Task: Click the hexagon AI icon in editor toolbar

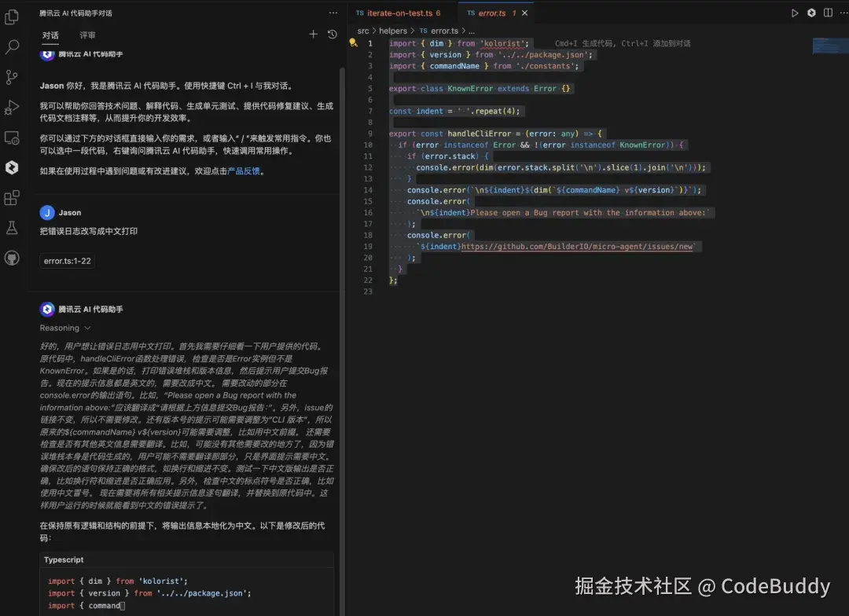Action: (811, 13)
